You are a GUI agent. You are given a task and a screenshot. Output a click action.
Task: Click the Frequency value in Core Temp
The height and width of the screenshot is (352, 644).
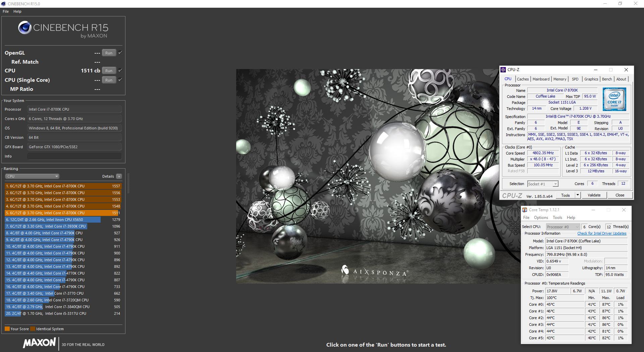(x=586, y=254)
